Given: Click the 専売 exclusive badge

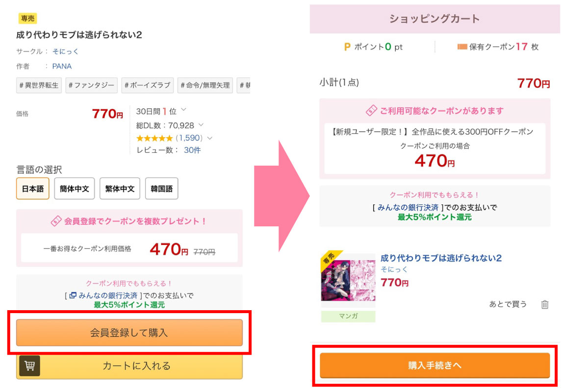Looking at the screenshot, I should click(27, 19).
